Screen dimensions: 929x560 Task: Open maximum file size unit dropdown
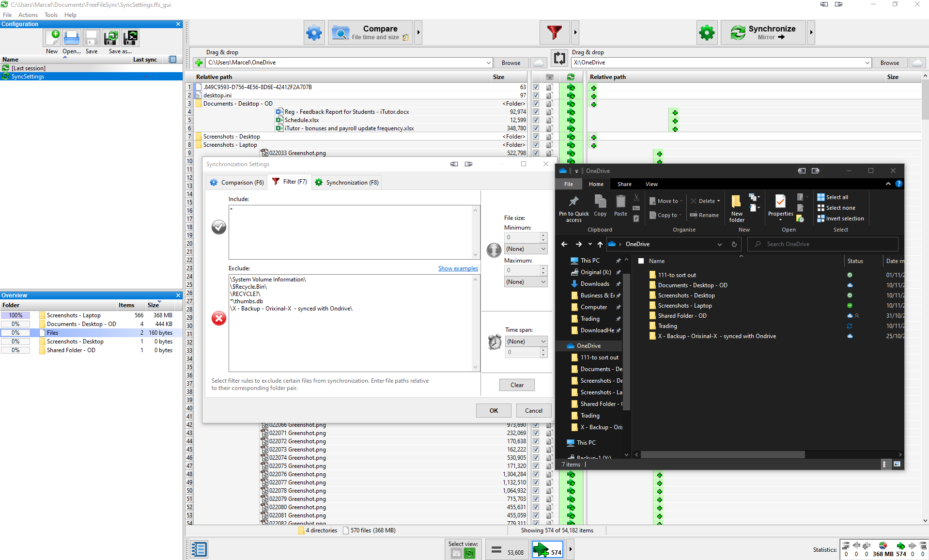point(526,282)
